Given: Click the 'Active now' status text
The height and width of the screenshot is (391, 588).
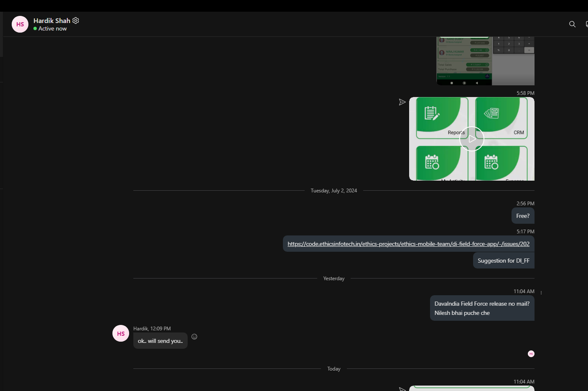Looking at the screenshot, I should (52, 29).
